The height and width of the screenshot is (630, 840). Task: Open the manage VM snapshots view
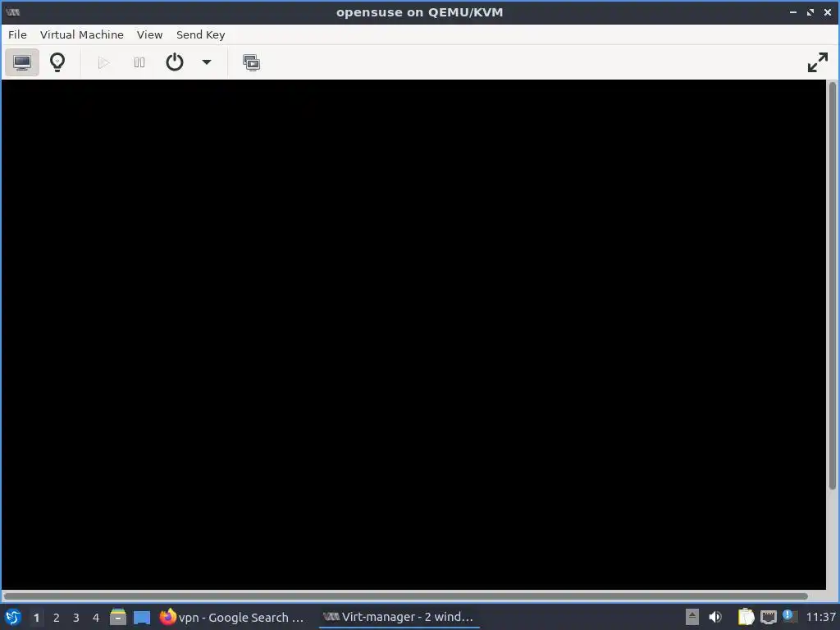251,62
